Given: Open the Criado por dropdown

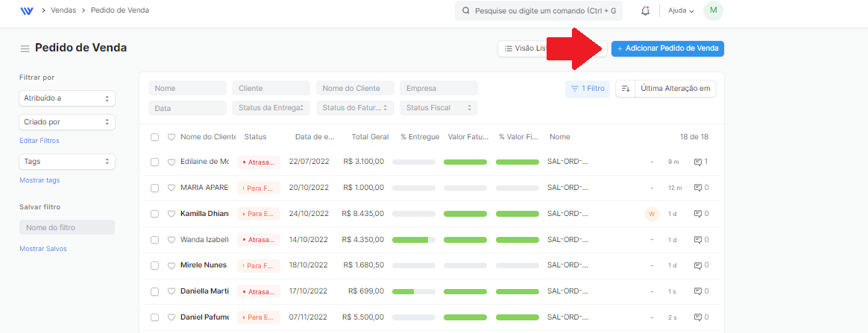Looking at the screenshot, I should (67, 121).
